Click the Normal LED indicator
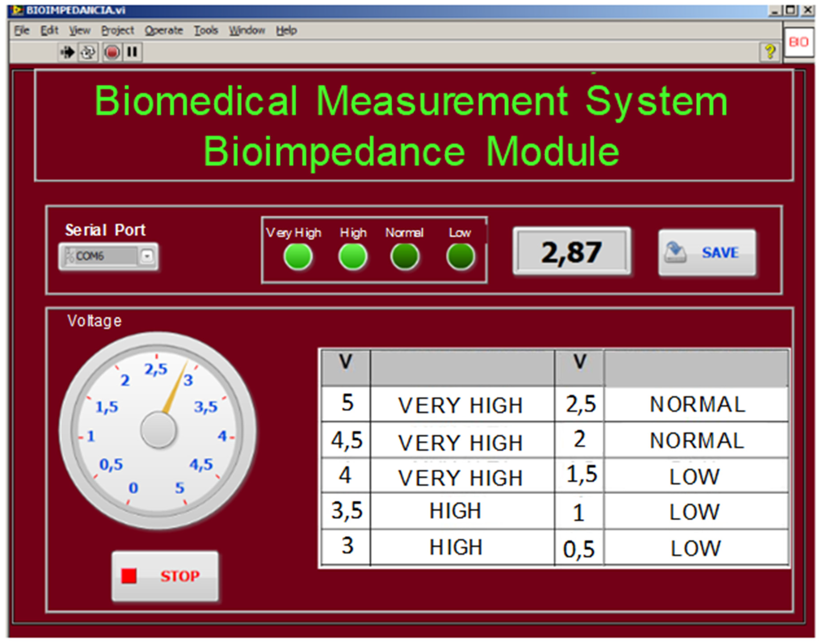821x644 pixels. (x=405, y=256)
